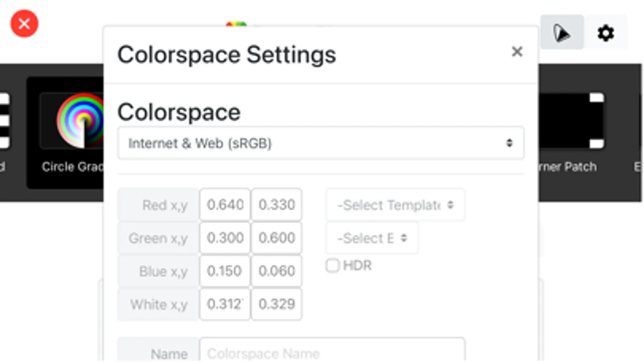Click the Colorspace Name input field
This screenshot has width=644, height=362.
pyautogui.click(x=332, y=353)
